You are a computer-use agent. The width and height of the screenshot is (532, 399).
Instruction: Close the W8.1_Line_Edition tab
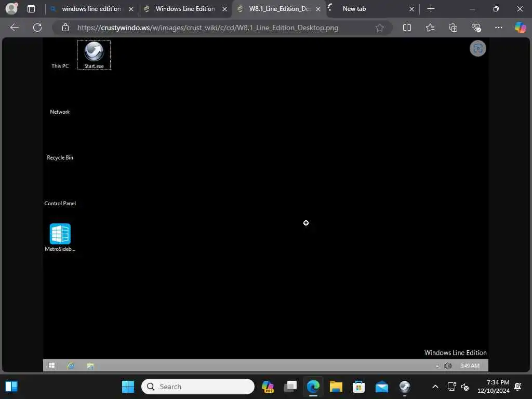point(318,9)
